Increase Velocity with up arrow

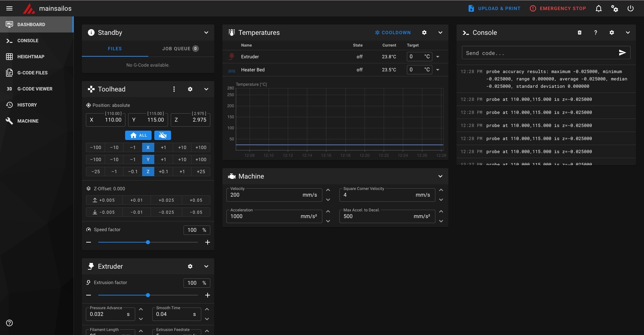click(328, 190)
